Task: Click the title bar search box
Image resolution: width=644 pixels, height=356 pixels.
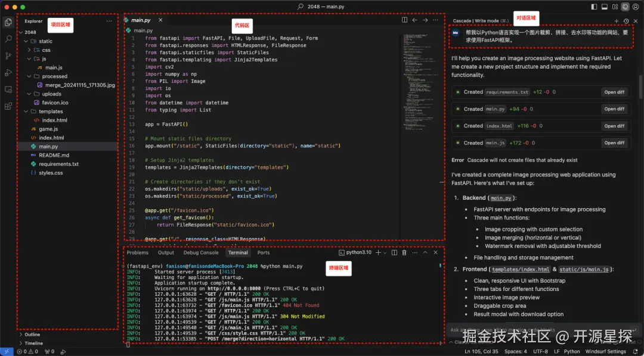Action: (x=321, y=7)
